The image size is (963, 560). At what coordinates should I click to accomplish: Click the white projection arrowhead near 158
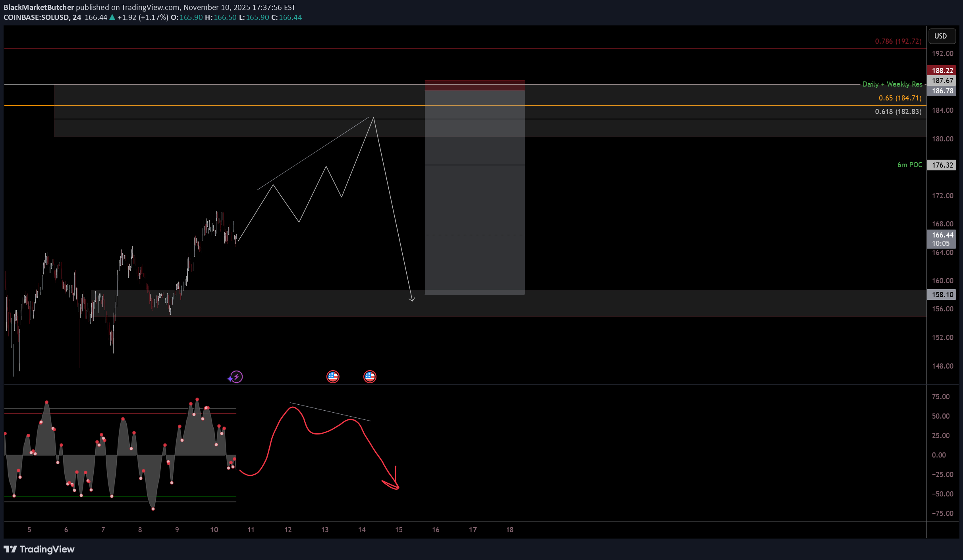click(412, 299)
